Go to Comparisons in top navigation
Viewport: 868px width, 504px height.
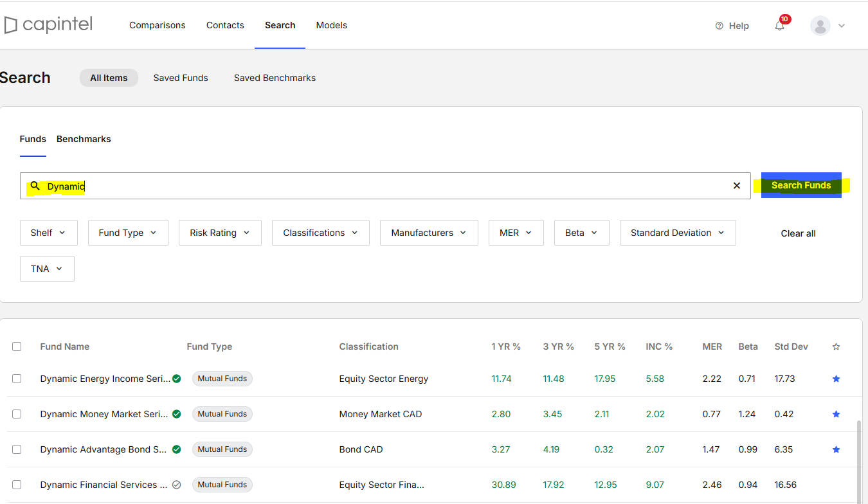click(x=158, y=25)
